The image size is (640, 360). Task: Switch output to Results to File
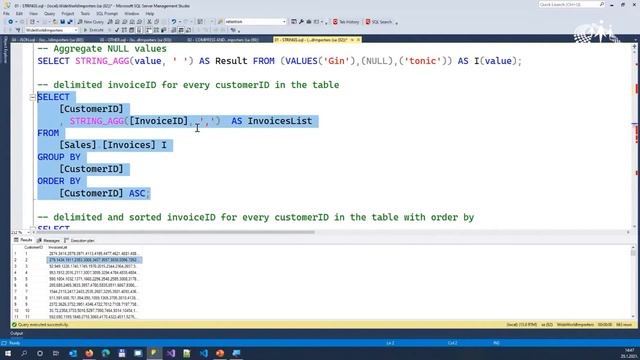pyautogui.click(x=188, y=30)
